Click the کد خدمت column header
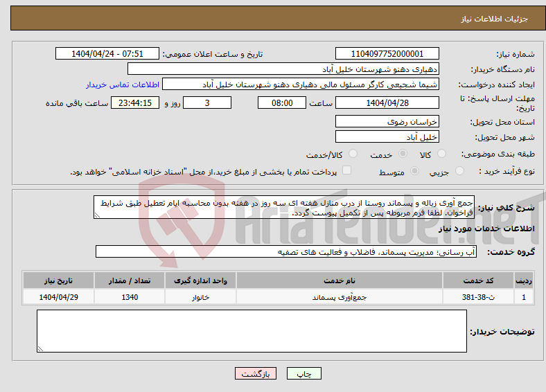Image resolution: width=546 pixels, height=392 pixels. coord(479,280)
